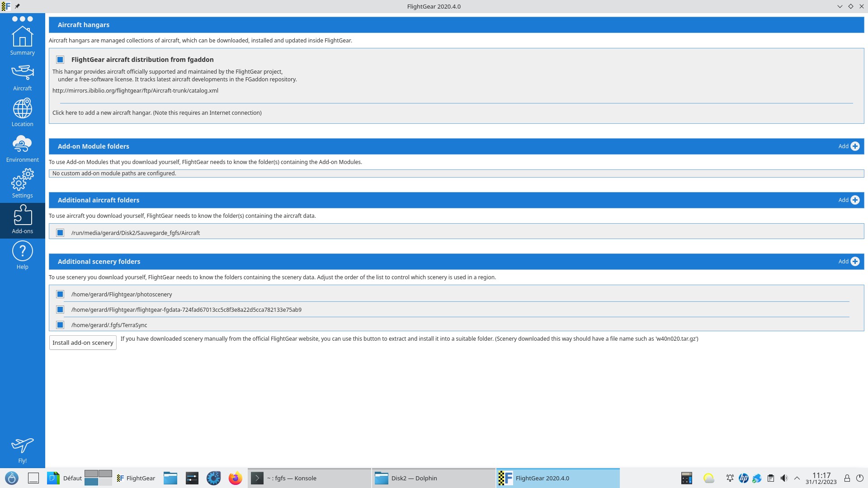Switch to the fgfs Konsole window
868x488 pixels.
pos(309,478)
